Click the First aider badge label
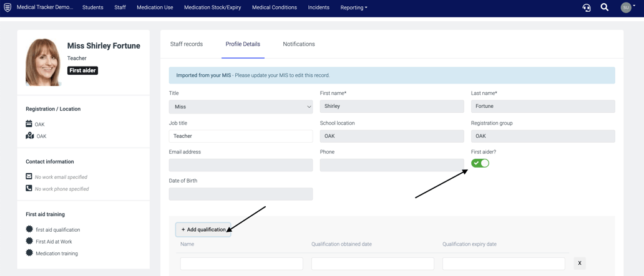This screenshot has height=276, width=644. point(82,70)
